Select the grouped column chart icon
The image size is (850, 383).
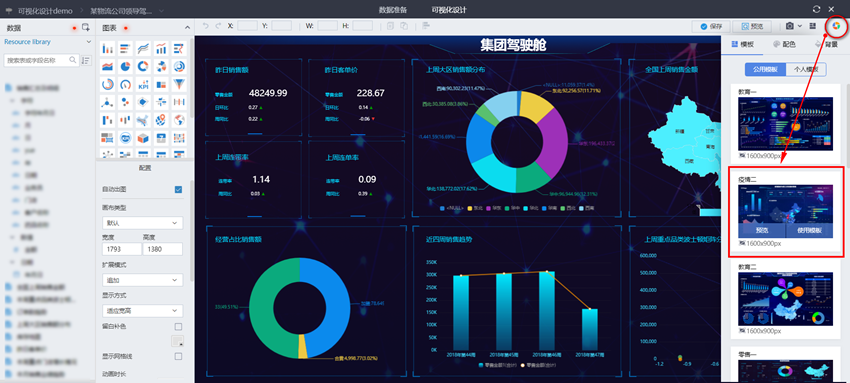[x=108, y=49]
